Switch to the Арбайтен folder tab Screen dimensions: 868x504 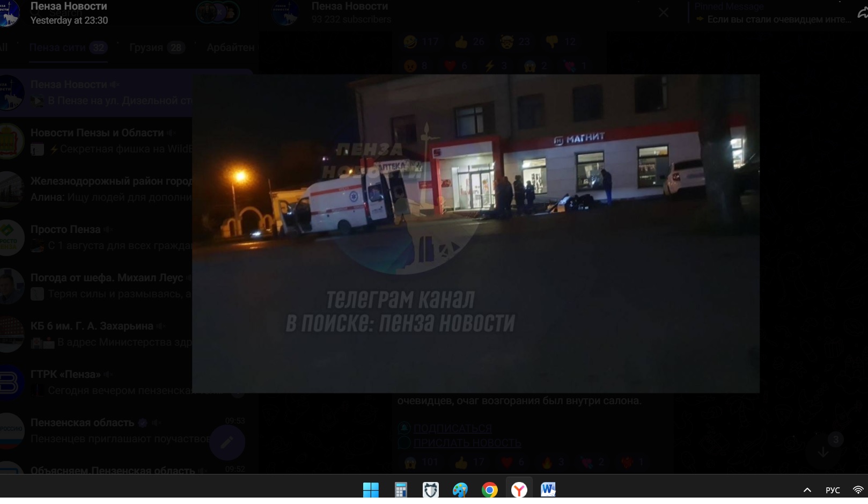230,47
